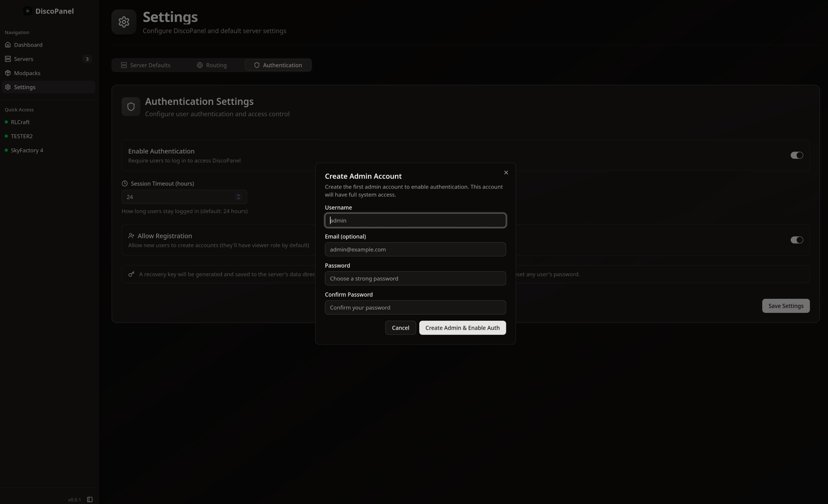The height and width of the screenshot is (504, 828).
Task: Toggle the Enable Authentication switch
Action: coord(797,155)
